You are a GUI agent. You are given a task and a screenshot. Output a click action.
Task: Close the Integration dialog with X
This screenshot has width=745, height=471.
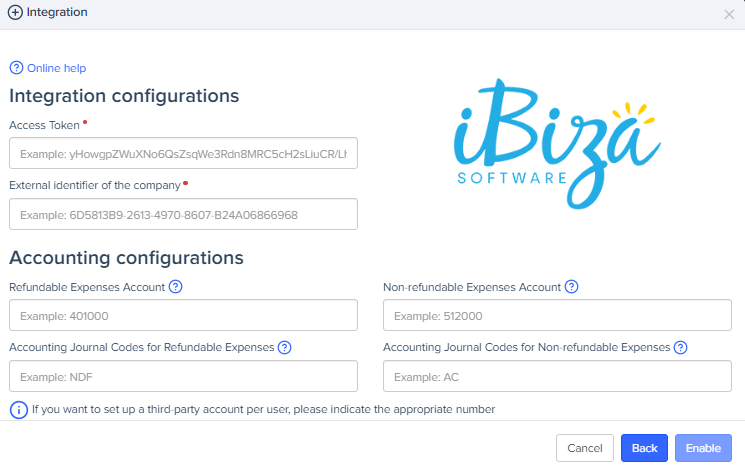point(729,14)
